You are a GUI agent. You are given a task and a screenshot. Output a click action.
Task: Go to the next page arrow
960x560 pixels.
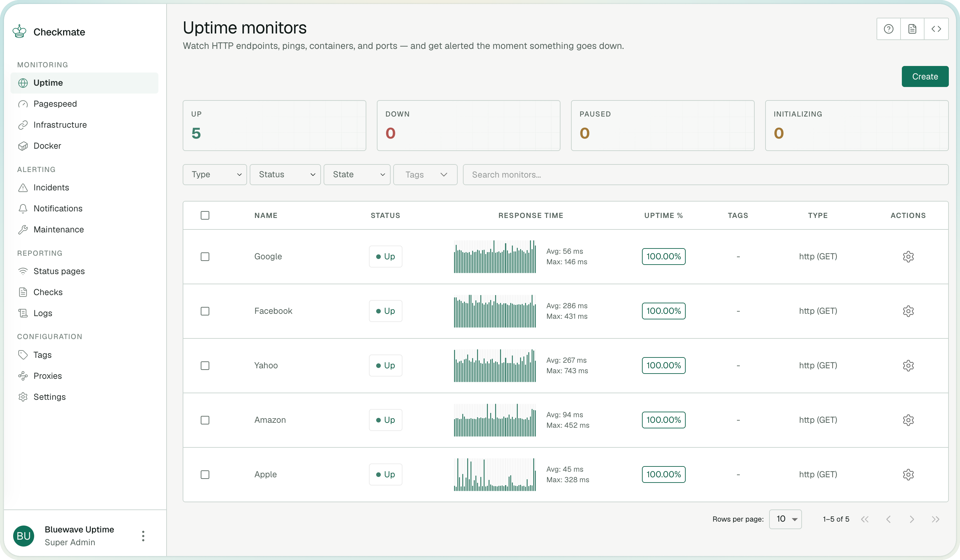912,519
